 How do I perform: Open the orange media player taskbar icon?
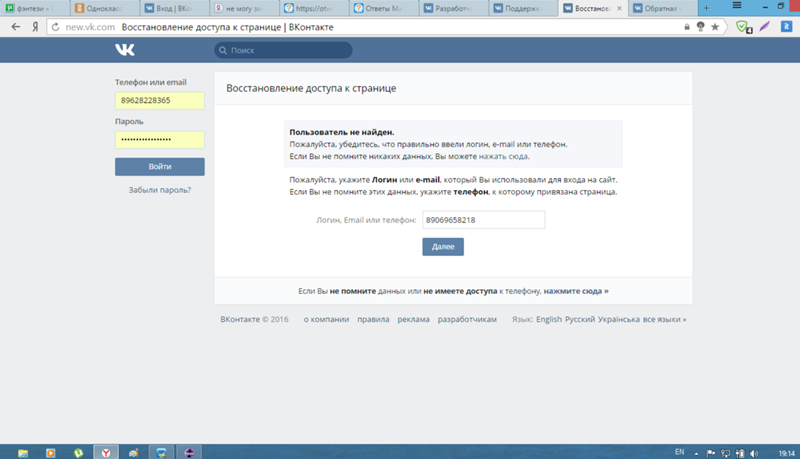pyautogui.click(x=51, y=452)
